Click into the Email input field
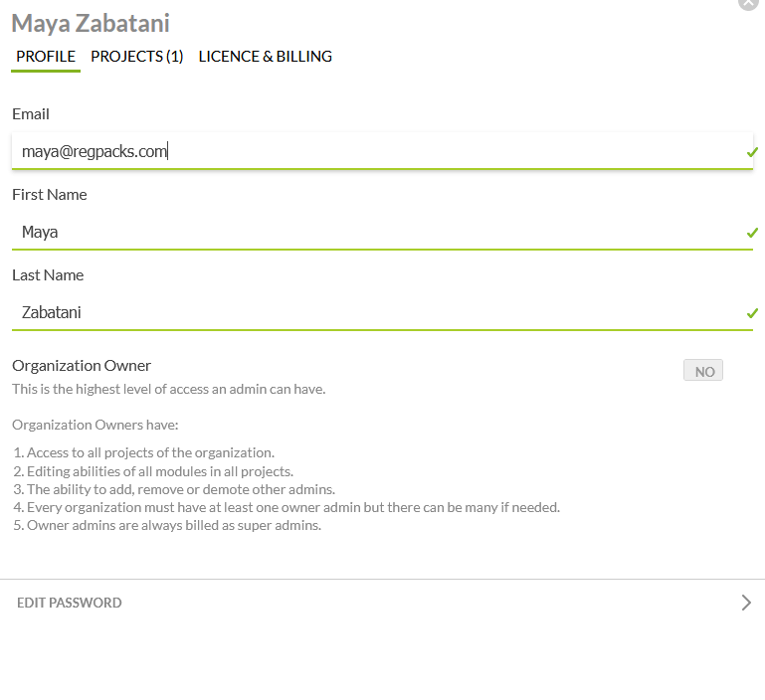The image size is (765, 700). pyautogui.click(x=378, y=151)
